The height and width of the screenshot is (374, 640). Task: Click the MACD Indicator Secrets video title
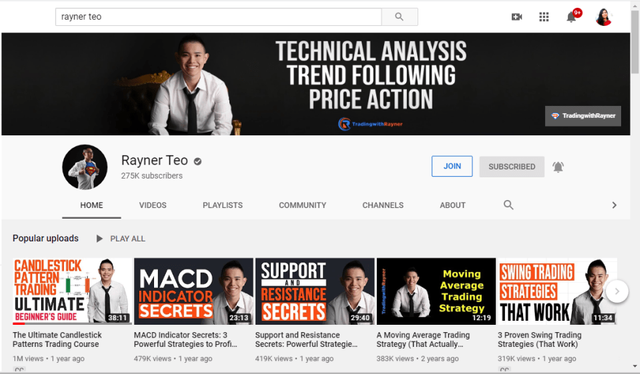[186, 340]
